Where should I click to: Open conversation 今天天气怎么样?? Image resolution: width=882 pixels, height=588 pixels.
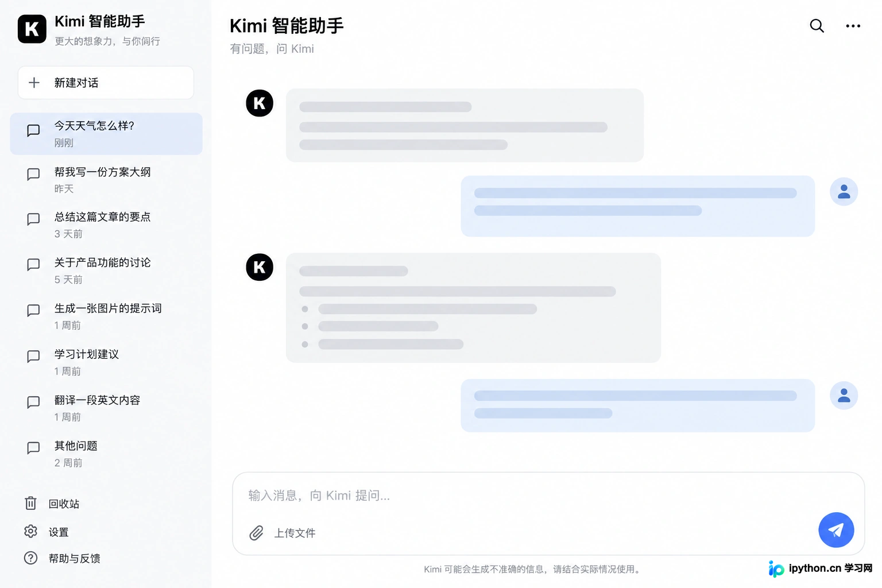pyautogui.click(x=106, y=134)
